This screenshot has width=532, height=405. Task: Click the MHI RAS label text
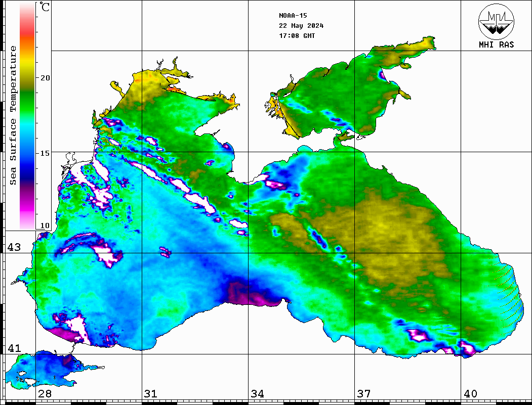(x=496, y=44)
